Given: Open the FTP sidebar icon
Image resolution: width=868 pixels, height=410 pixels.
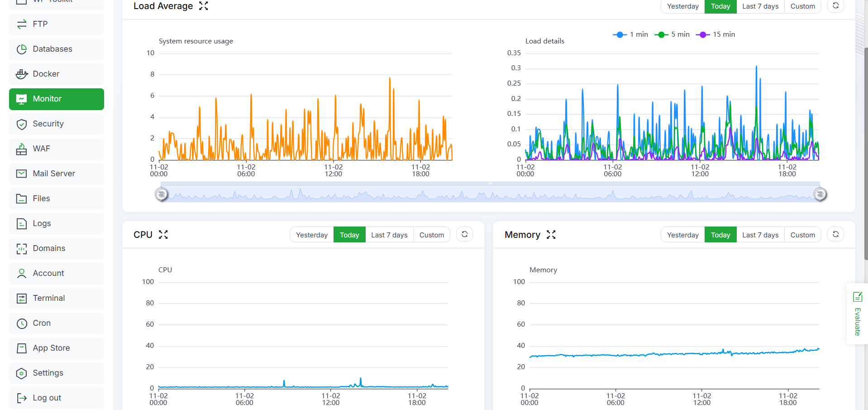Looking at the screenshot, I should tap(22, 24).
